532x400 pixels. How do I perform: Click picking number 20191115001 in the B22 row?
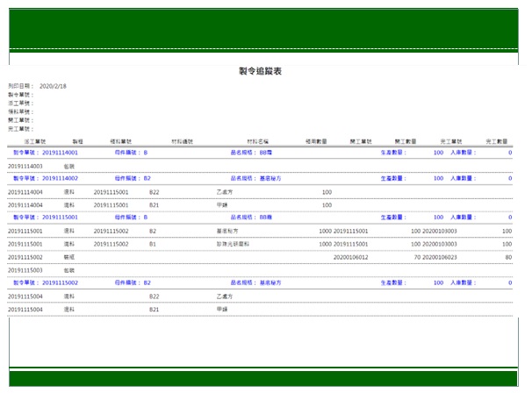pyautogui.click(x=111, y=192)
